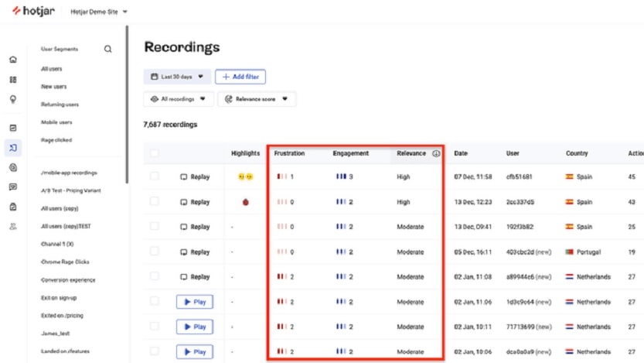Check the box for the 71713699 recording
This screenshot has width=644, height=363.
[155, 327]
